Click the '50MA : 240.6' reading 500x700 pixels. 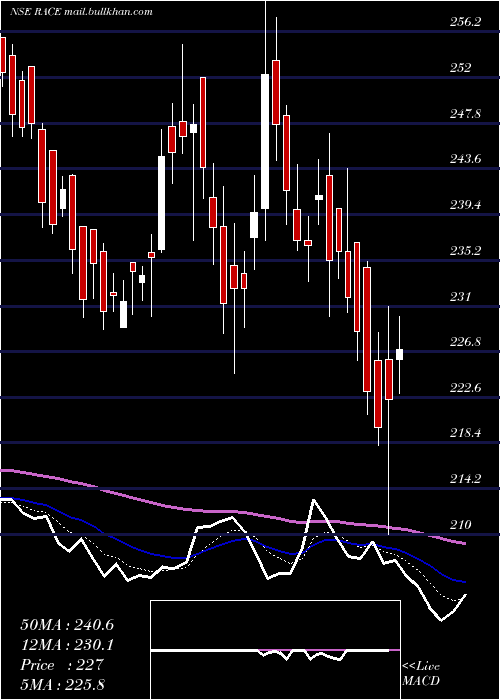pos(67,625)
